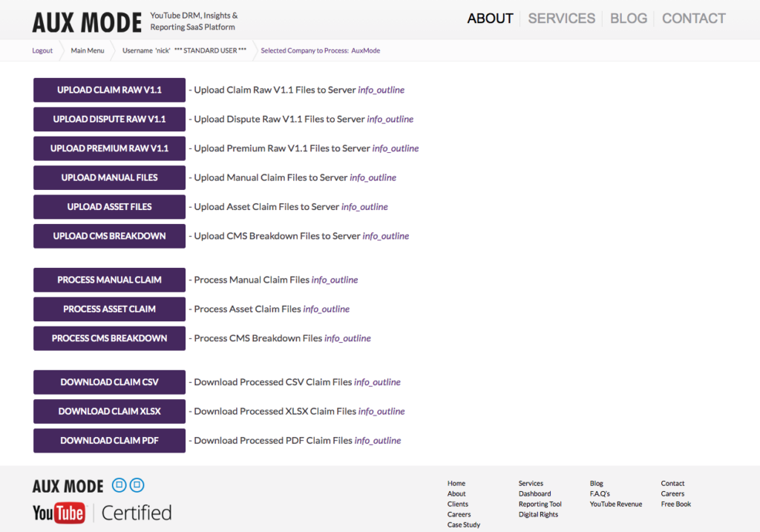
Task: Show info_outline for Upload Manual Claim Files
Action: tap(373, 178)
